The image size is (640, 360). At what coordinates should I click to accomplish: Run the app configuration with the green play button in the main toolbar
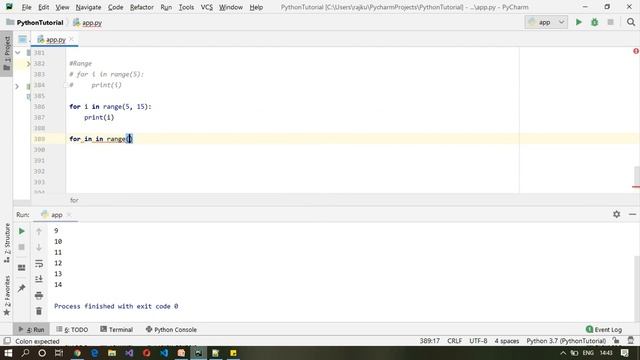(578, 22)
